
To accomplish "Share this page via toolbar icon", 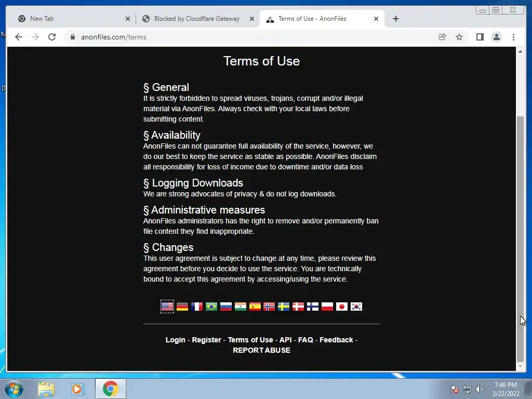I will [443, 37].
